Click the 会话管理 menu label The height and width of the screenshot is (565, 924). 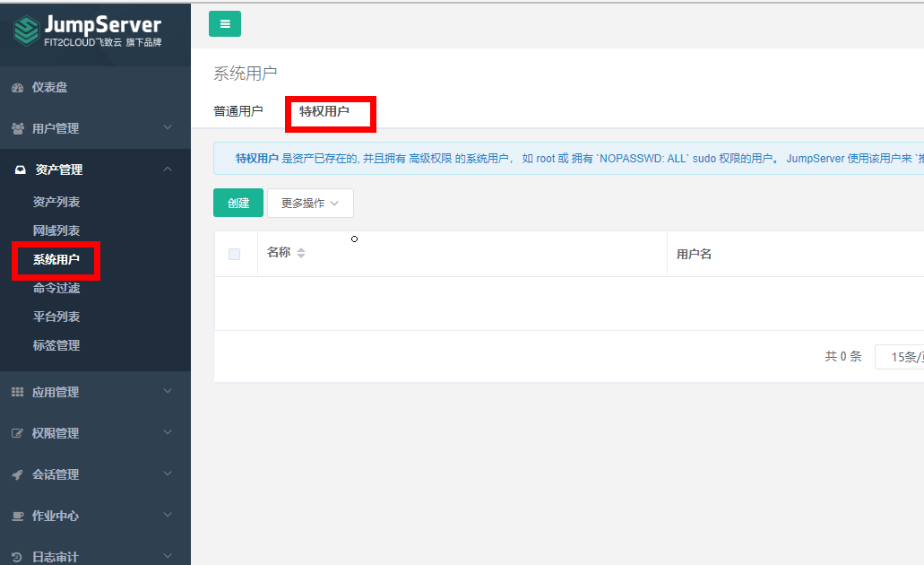[56, 474]
